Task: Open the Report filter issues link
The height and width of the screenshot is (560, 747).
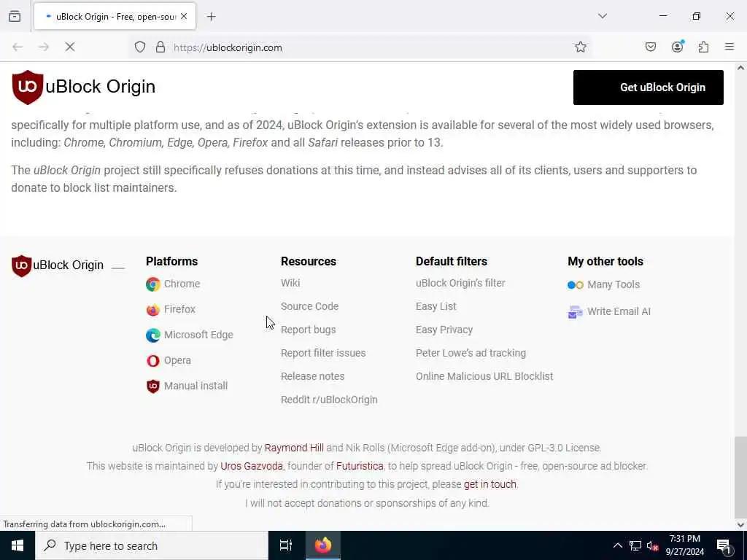Action: [323, 353]
